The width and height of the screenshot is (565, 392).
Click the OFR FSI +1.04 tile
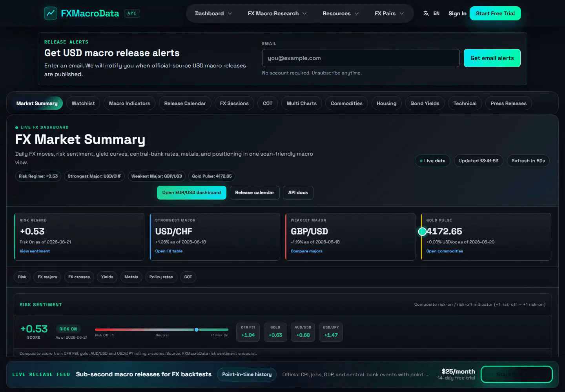[248, 332]
